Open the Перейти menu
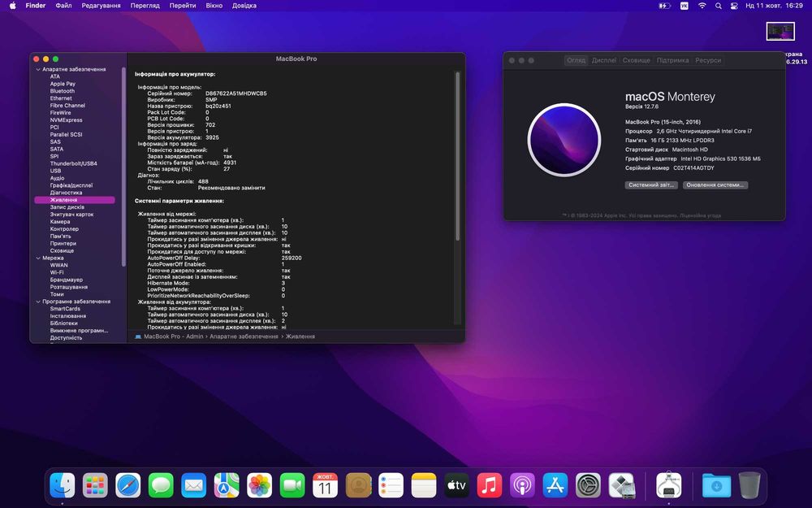The image size is (812, 508). [x=183, y=6]
